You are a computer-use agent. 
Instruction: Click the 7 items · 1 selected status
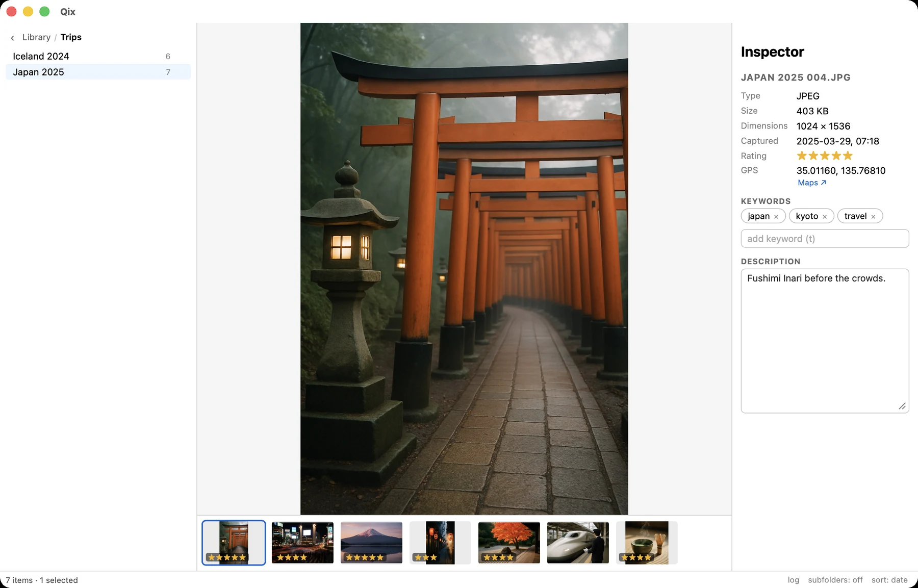42,580
